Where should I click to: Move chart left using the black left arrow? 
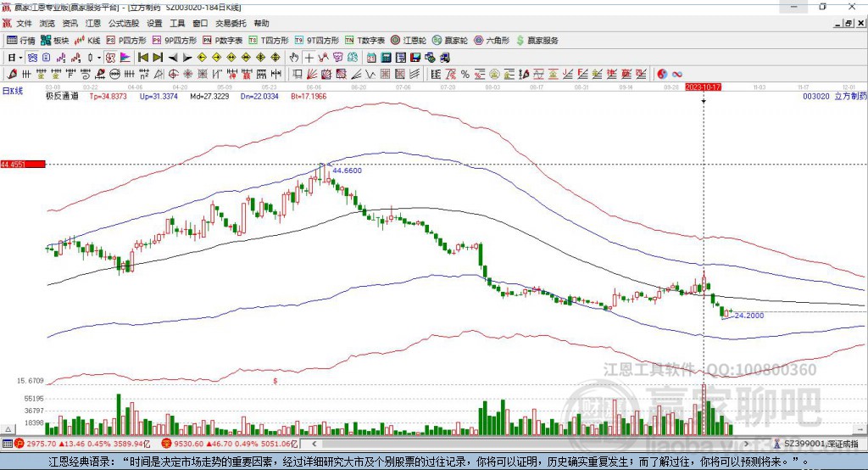click(x=173, y=58)
